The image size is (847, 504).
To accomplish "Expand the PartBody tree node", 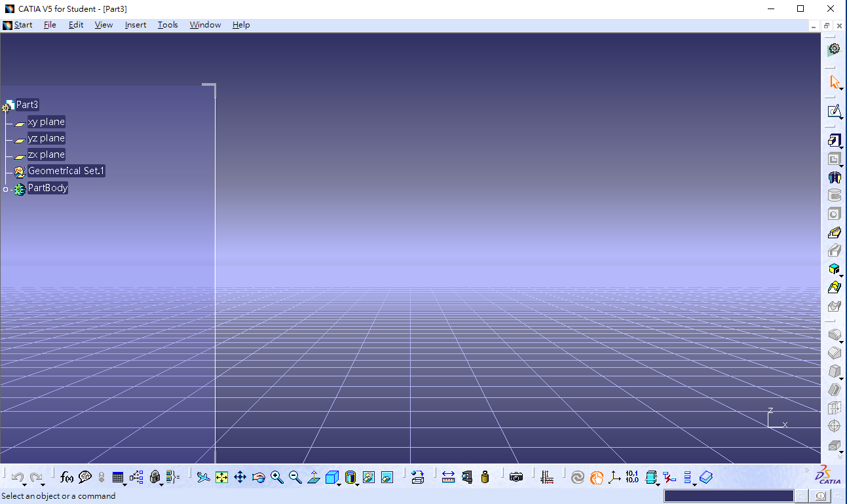I will pos(6,189).
